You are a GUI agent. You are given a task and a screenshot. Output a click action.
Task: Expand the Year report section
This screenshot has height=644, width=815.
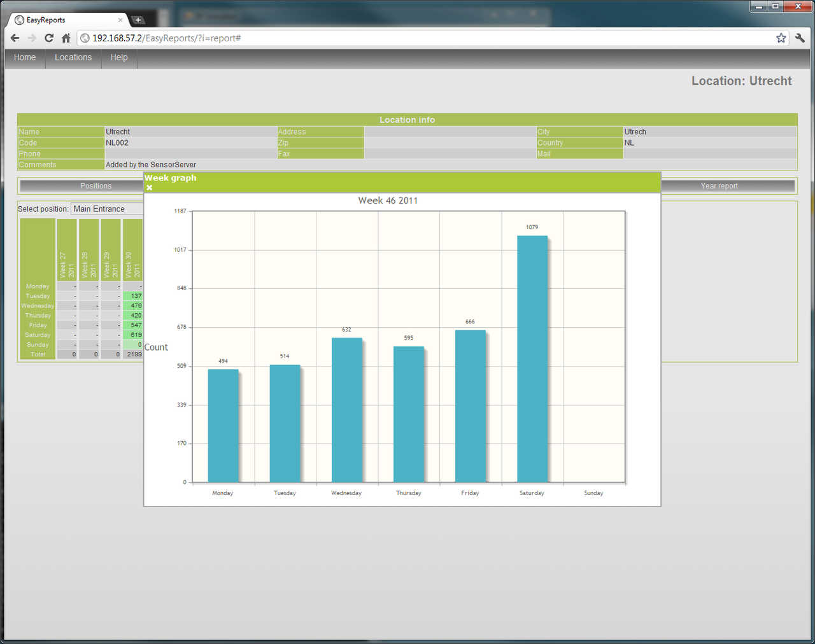tap(719, 185)
